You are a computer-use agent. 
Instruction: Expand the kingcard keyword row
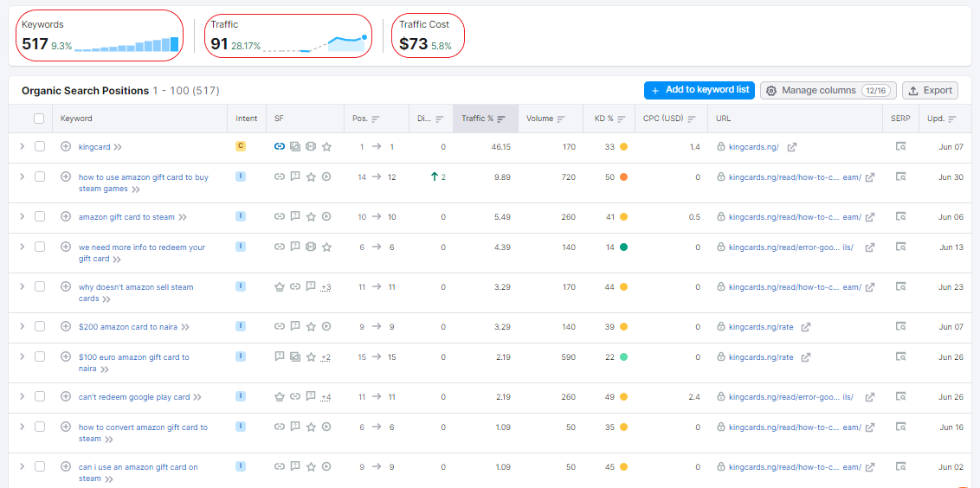point(23,147)
